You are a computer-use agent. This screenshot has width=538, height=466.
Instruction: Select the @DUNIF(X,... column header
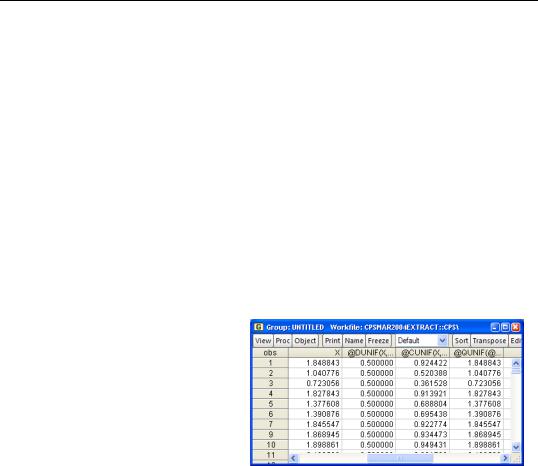coord(369,353)
